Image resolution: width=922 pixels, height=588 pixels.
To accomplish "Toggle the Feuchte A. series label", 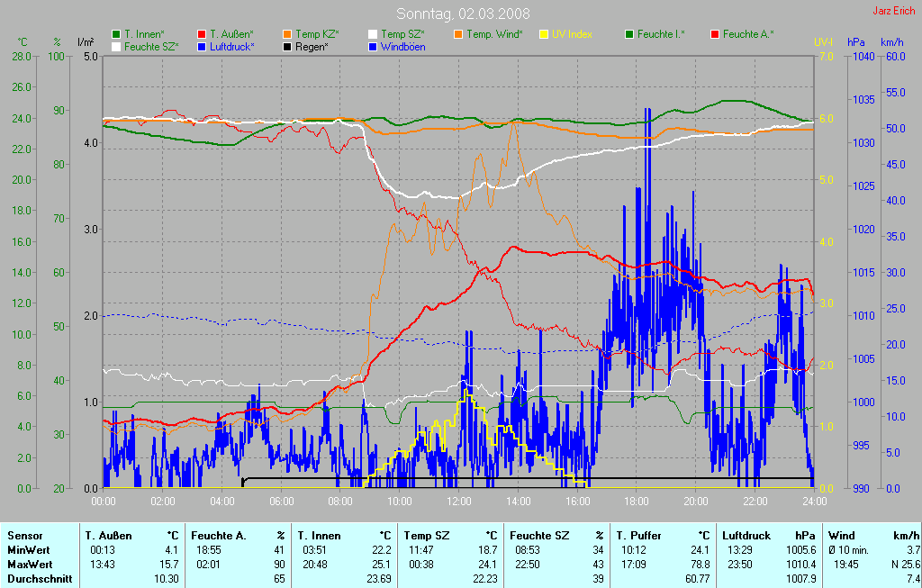I will coord(747,34).
